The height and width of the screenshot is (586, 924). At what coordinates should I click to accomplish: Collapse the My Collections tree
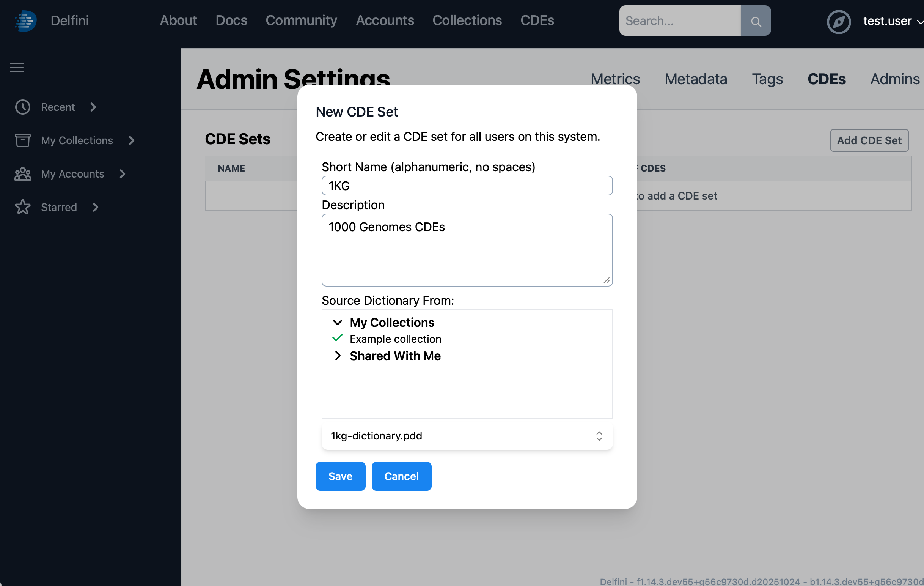(338, 323)
